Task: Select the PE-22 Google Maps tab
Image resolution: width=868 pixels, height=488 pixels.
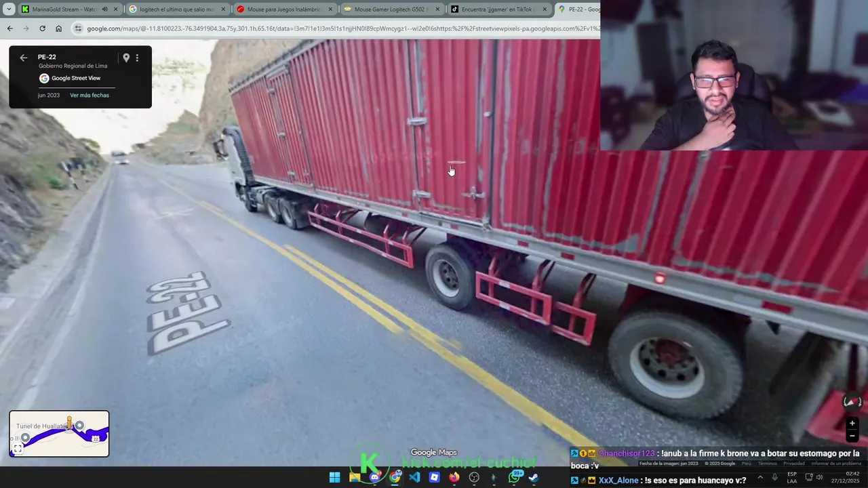Action: tap(578, 9)
